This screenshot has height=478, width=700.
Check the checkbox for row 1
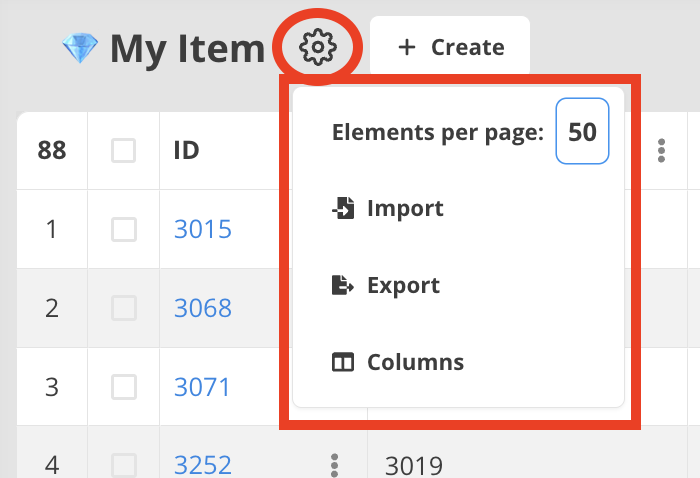pyautogui.click(x=123, y=230)
